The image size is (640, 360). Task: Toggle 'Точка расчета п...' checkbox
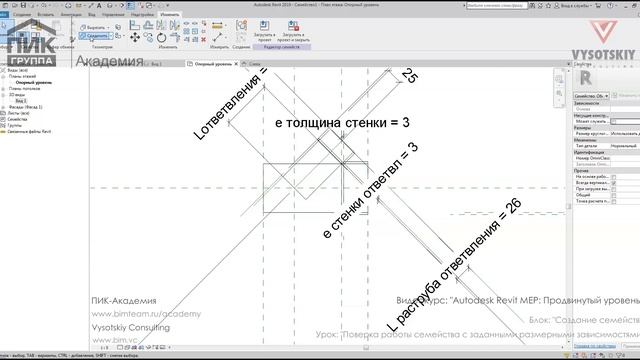(613, 202)
